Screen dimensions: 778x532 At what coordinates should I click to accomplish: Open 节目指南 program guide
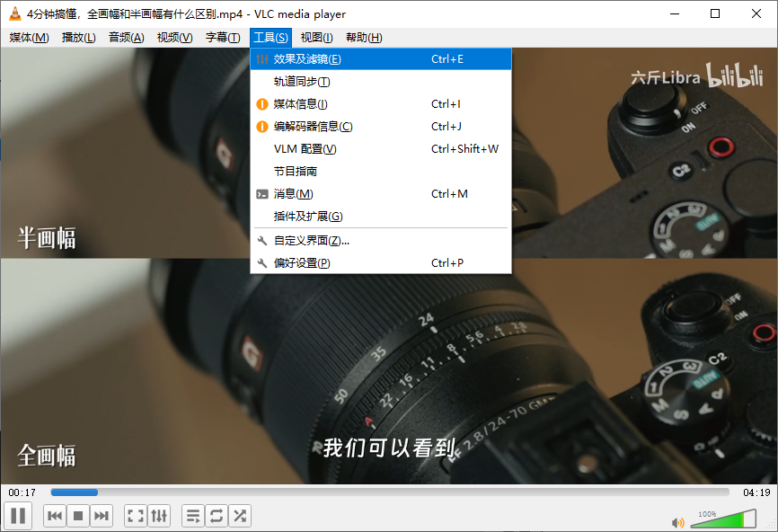point(381,172)
